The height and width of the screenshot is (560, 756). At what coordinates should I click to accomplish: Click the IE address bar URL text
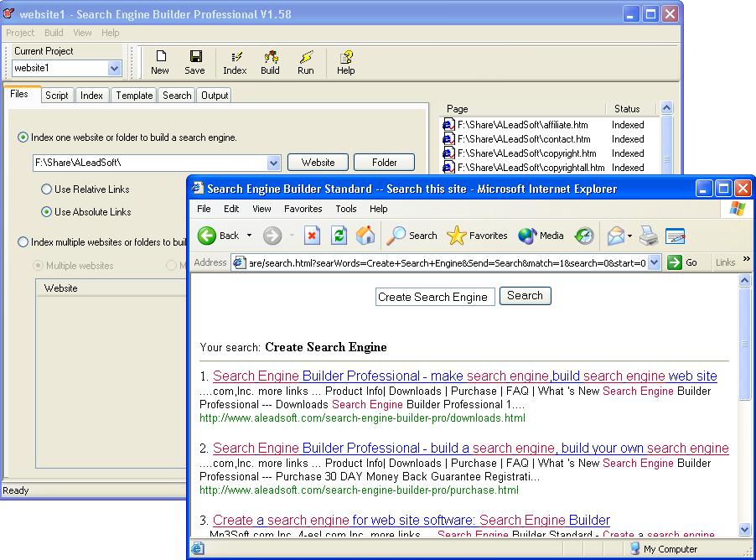[447, 263]
